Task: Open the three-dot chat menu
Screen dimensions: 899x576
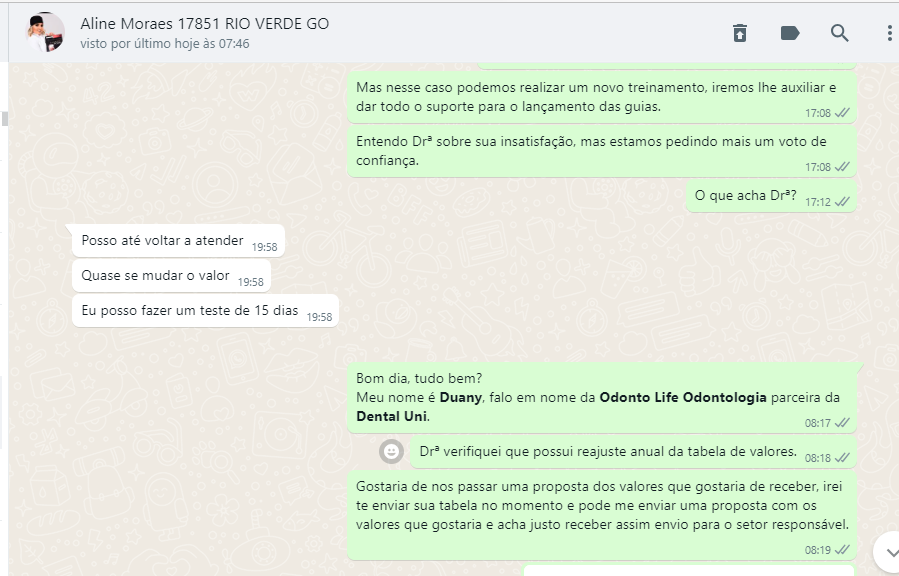Action: [889, 33]
